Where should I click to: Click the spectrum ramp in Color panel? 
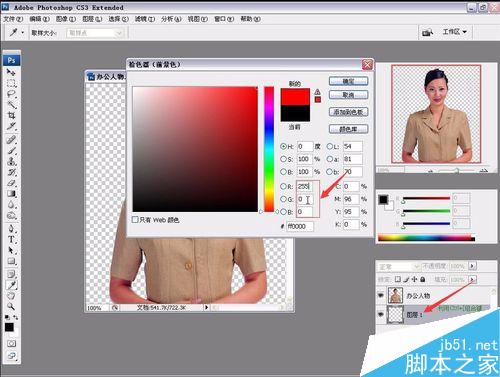[426, 238]
